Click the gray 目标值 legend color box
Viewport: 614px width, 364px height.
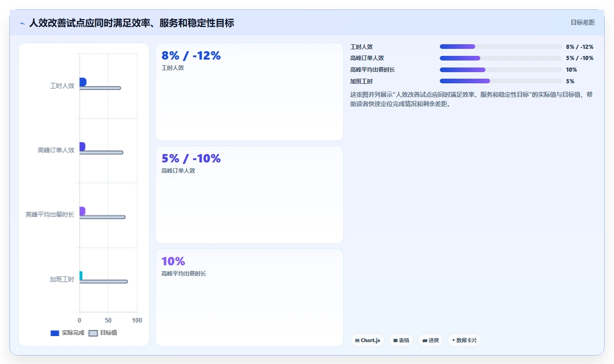93,333
